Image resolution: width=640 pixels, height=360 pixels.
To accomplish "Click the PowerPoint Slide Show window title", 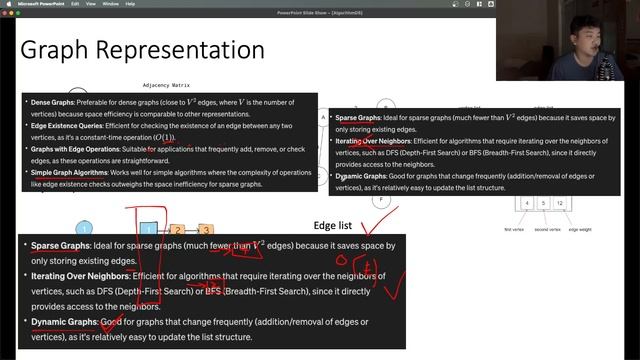I will tap(320, 13).
